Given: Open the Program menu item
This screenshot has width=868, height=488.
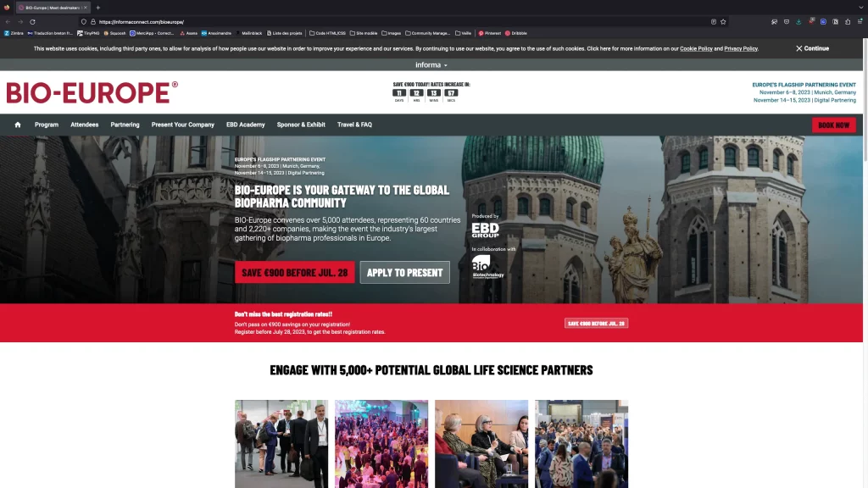Looking at the screenshot, I should 47,125.
